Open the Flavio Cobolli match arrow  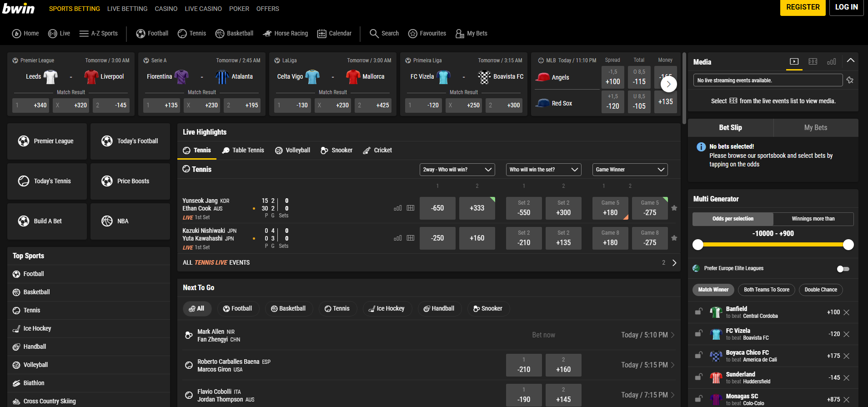pos(672,395)
